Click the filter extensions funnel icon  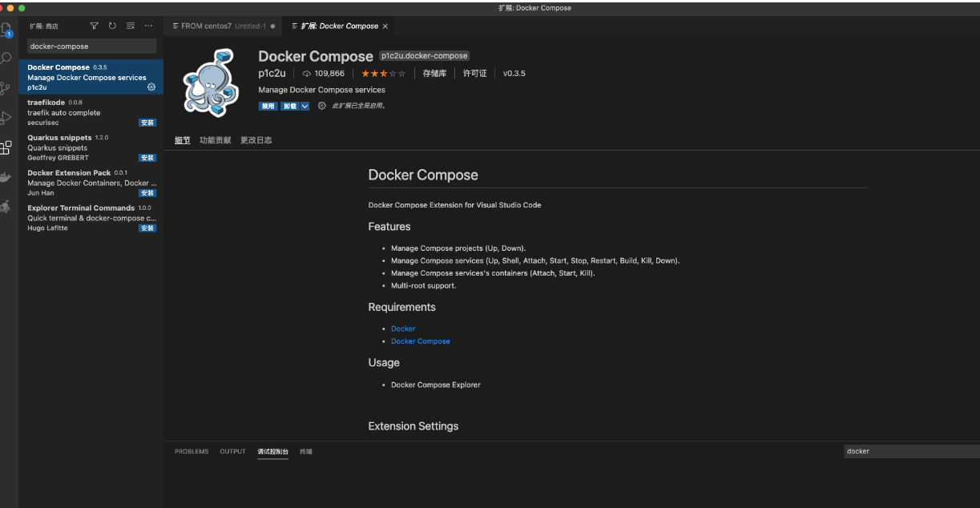(95, 26)
